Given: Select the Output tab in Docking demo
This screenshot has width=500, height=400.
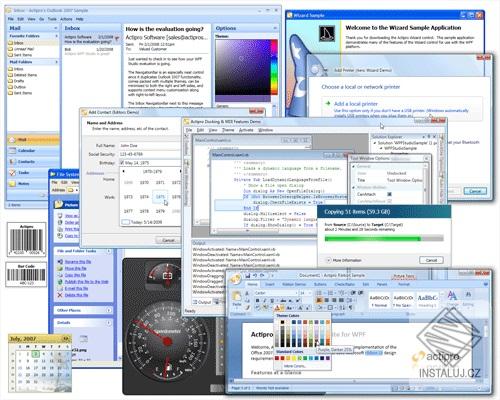Looking at the screenshot, I should pyautogui.click(x=202, y=302).
